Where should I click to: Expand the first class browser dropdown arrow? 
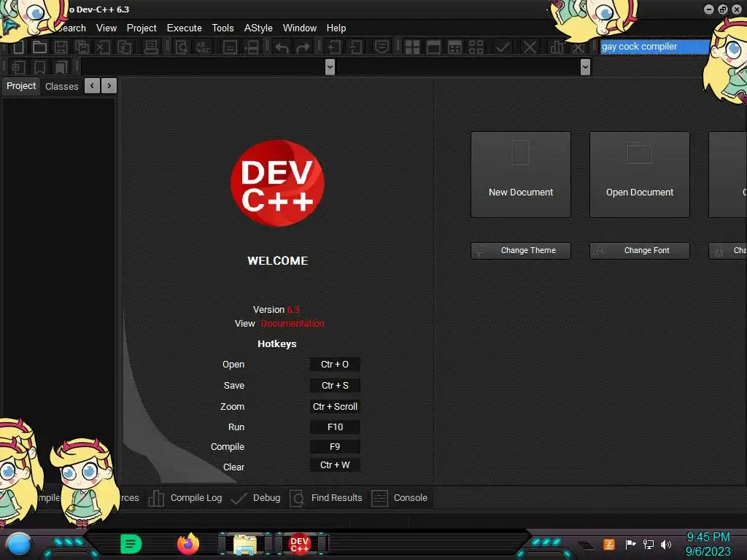click(x=330, y=67)
